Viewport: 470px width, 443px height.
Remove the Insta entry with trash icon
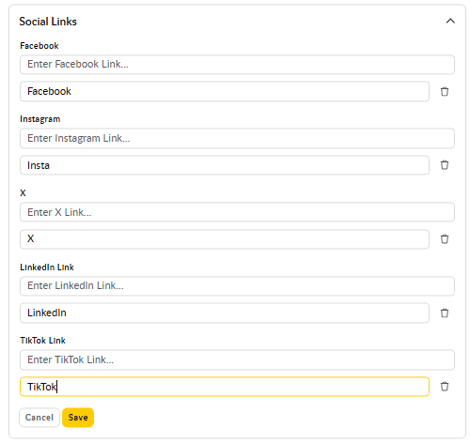click(444, 165)
